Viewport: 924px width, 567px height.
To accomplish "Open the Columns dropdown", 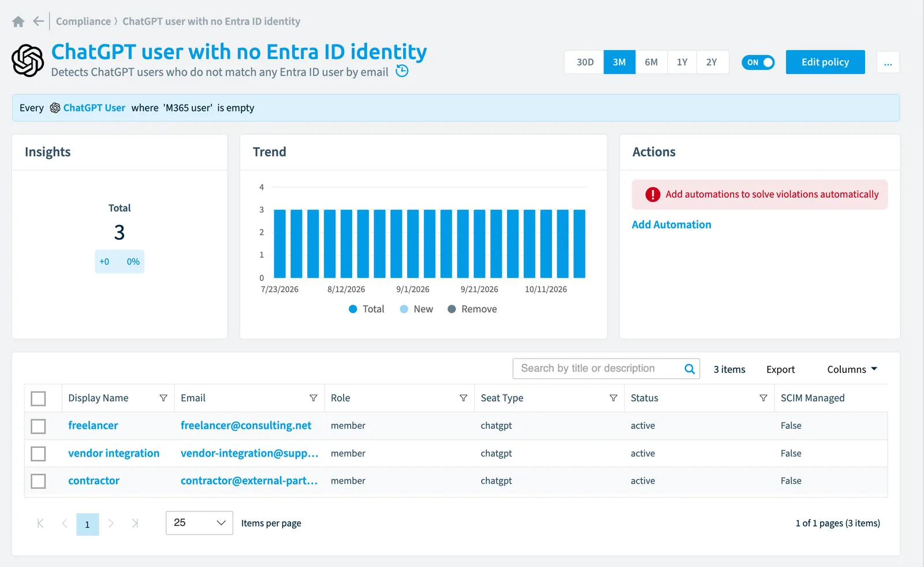I will click(852, 369).
